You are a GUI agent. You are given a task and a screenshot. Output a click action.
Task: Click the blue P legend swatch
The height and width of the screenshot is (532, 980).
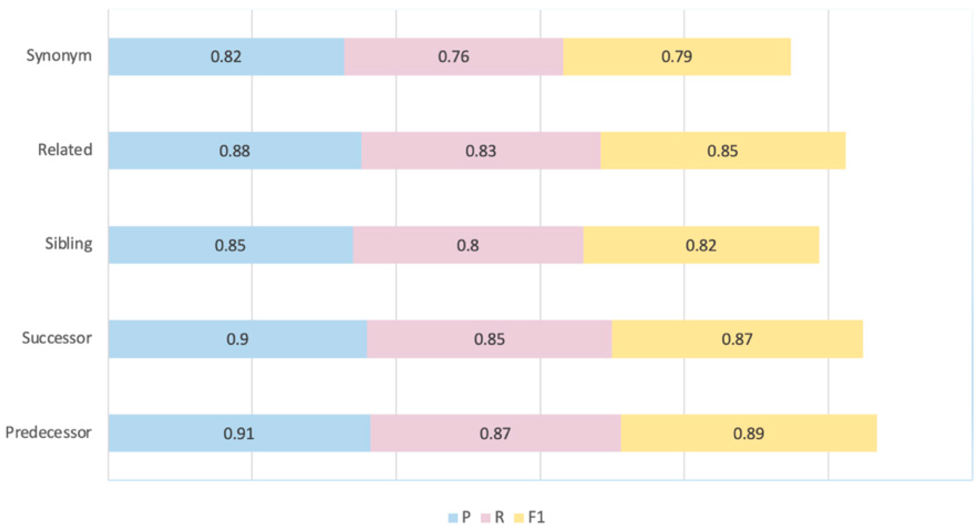pos(453,518)
